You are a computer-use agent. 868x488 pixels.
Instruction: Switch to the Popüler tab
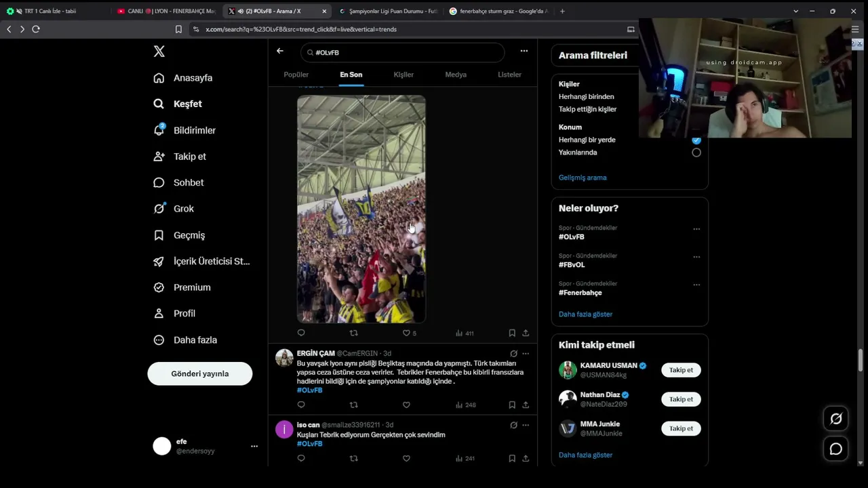click(296, 75)
